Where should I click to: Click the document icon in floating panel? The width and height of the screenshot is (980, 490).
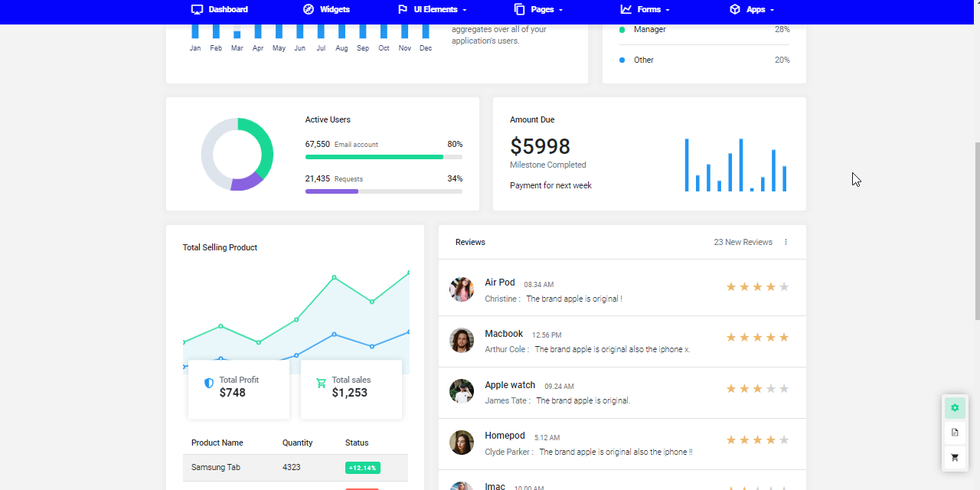955,433
